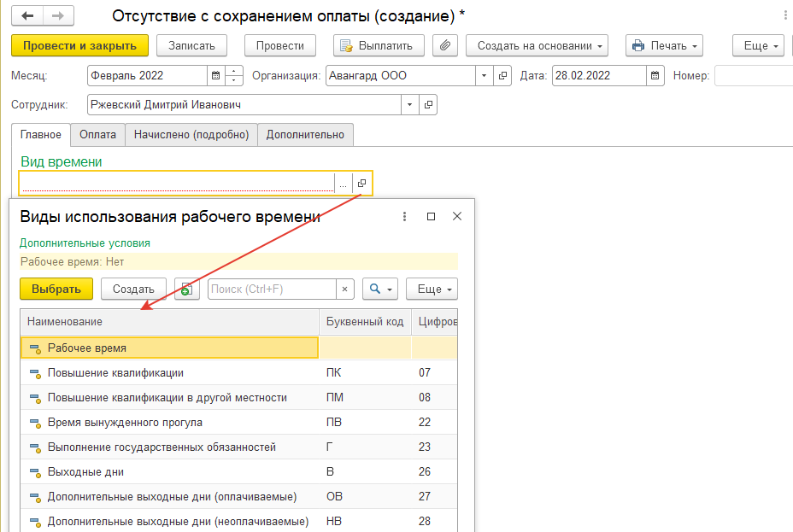Click the 'Записать' button

(x=191, y=45)
